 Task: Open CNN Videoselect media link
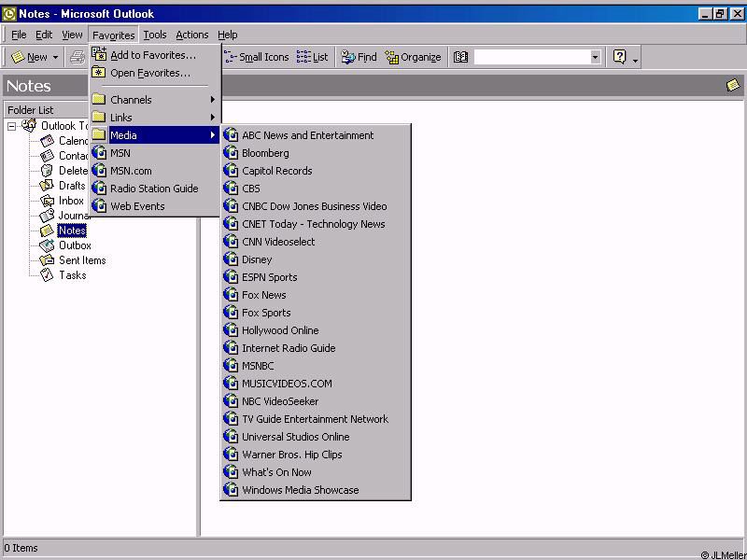tap(278, 242)
